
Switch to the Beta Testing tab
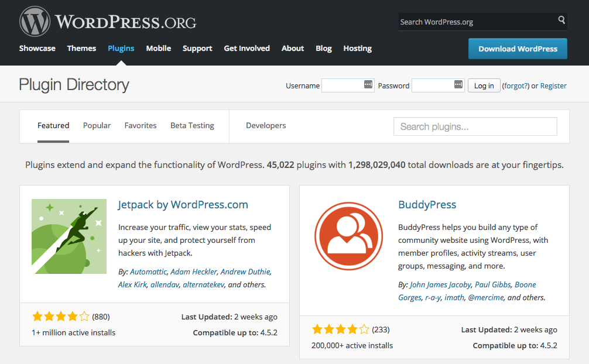click(192, 125)
